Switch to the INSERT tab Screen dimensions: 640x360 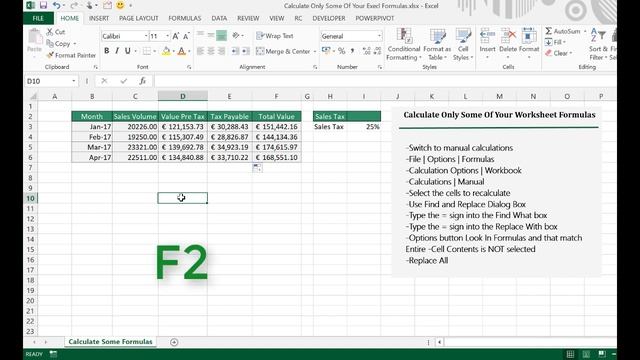click(x=99, y=18)
